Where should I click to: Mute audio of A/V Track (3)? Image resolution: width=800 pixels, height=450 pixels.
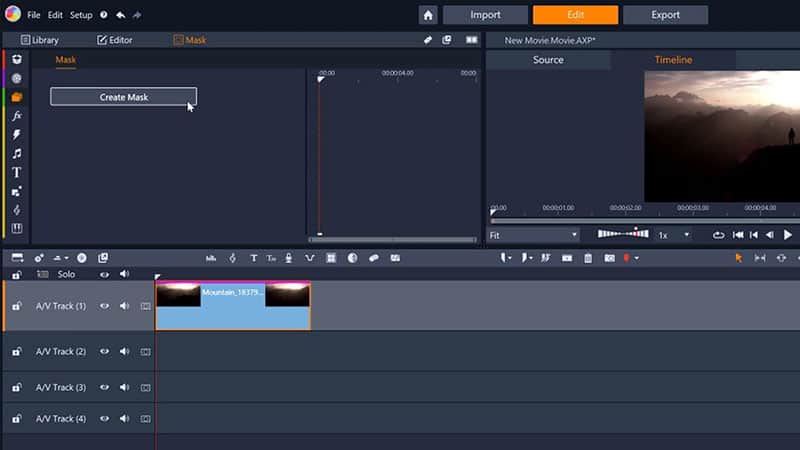(125, 387)
